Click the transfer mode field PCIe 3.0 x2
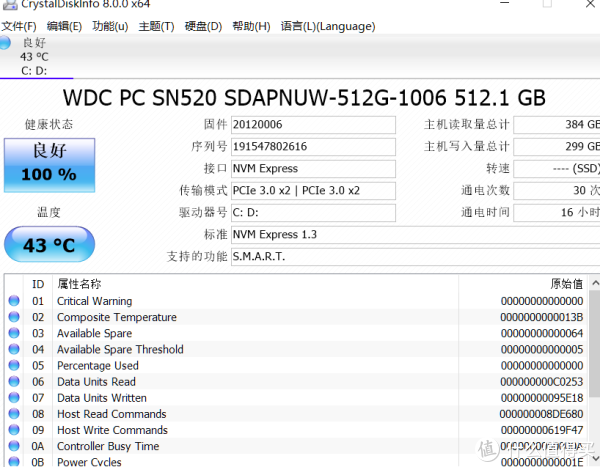The height and width of the screenshot is (467, 600). pyautogui.click(x=313, y=191)
